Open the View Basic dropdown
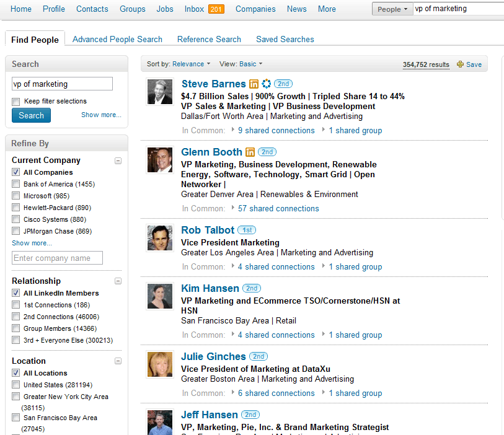The width and height of the screenshot is (504, 435). [x=250, y=64]
